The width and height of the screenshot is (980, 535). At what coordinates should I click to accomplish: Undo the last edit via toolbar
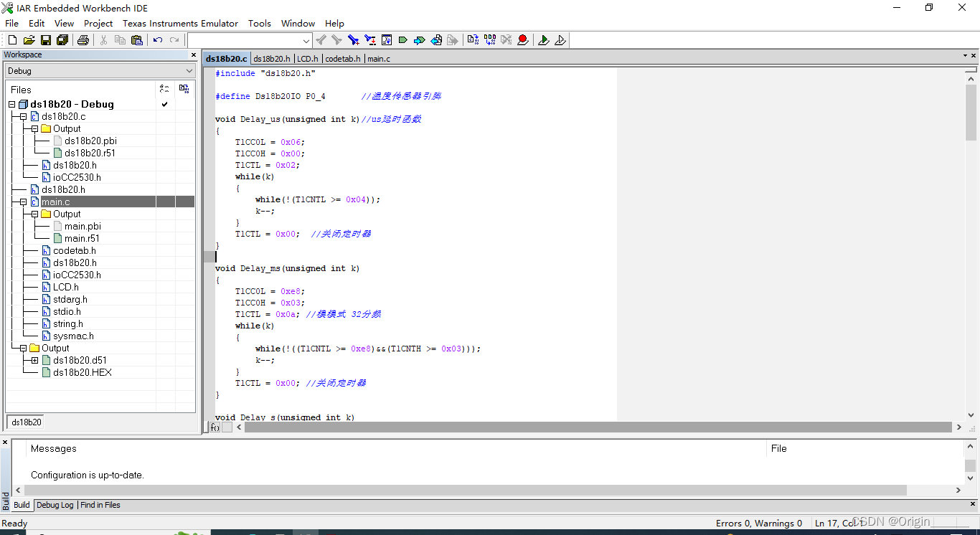point(158,40)
